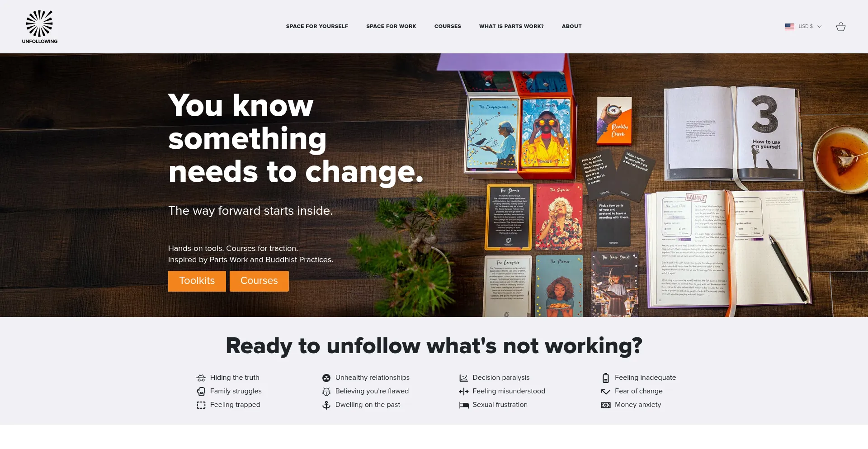868x449 pixels.
Task: Open the About menu item
Action: coord(571,26)
